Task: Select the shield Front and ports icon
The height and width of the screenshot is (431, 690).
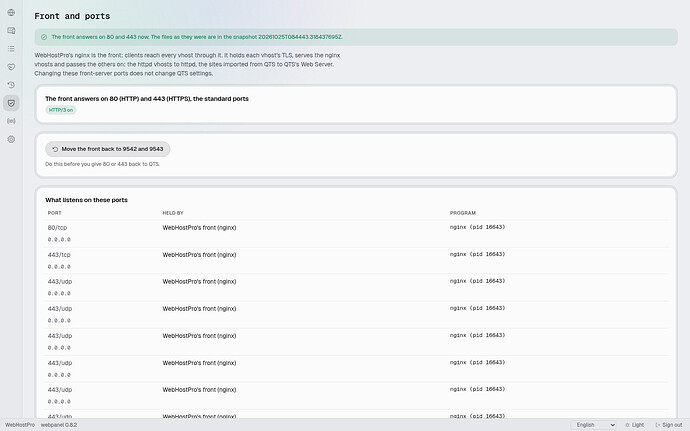Action: click(11, 103)
